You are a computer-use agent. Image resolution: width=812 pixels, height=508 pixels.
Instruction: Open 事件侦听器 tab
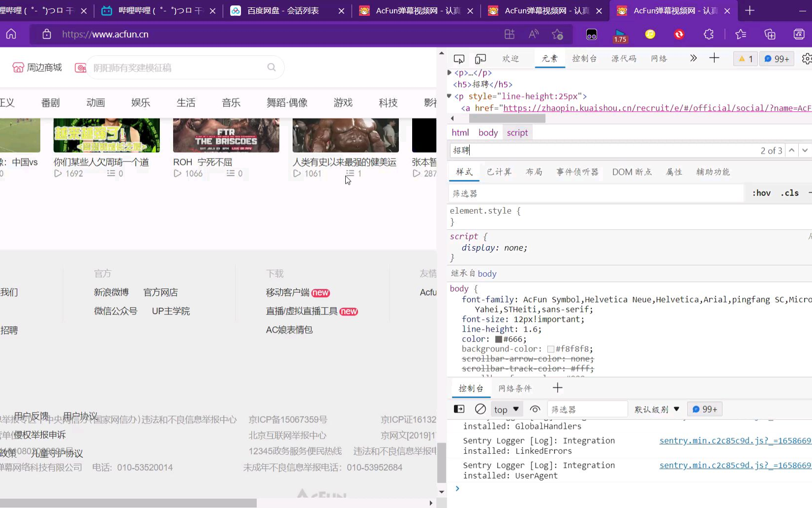pyautogui.click(x=577, y=172)
